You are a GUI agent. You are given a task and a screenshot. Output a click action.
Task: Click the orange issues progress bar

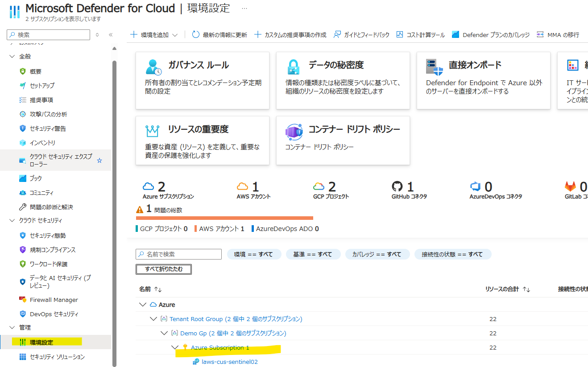coord(224,218)
